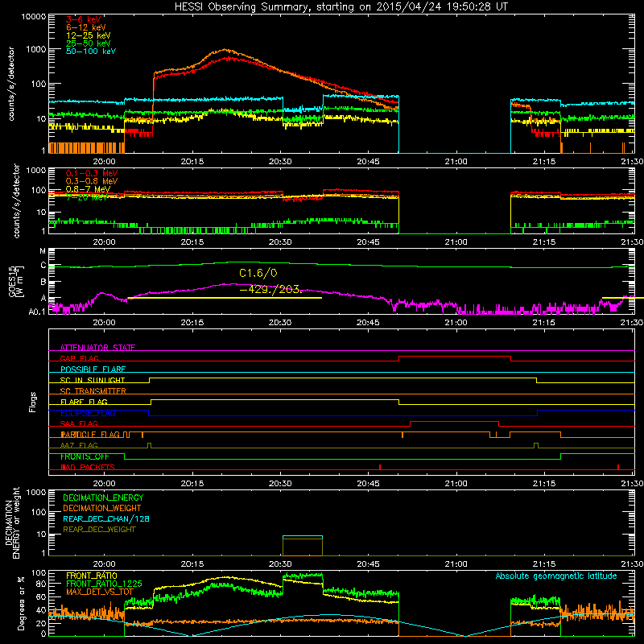Select the BAD_PACKETS flag label
Image resolution: width=644 pixels, height=644 pixels.
[88, 467]
